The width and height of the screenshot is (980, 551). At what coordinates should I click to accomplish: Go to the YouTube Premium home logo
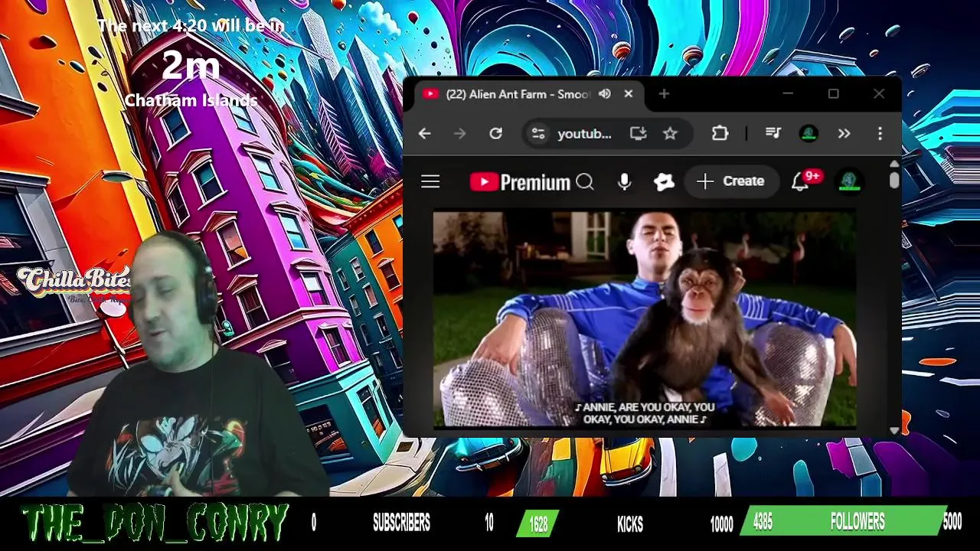pyautogui.click(x=520, y=182)
